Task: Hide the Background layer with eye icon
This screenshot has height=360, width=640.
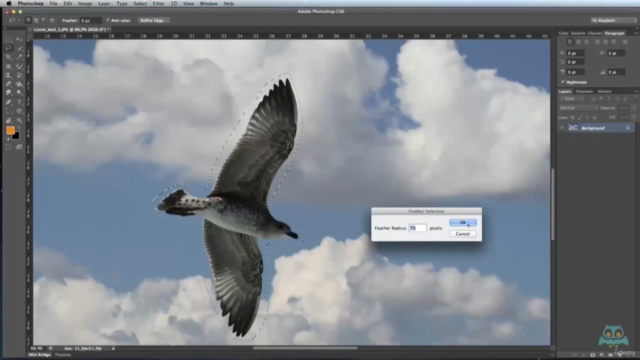Action: pyautogui.click(x=562, y=127)
